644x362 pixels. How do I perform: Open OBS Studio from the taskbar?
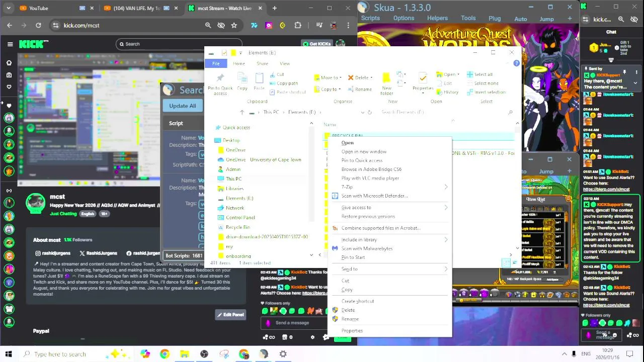pos(204,354)
